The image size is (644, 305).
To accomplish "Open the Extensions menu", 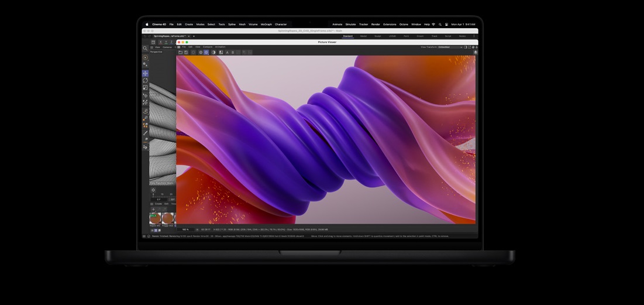I will pos(390,24).
